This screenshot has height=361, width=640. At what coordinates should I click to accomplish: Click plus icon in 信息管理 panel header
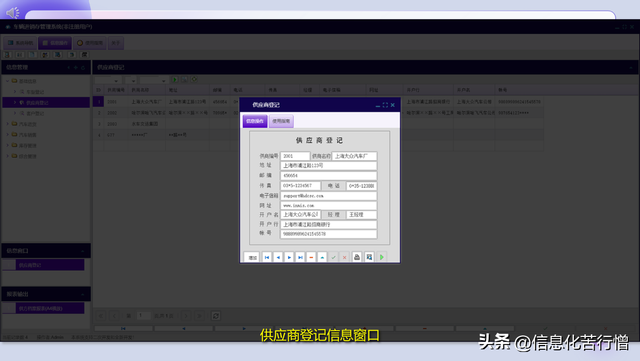click(x=76, y=67)
